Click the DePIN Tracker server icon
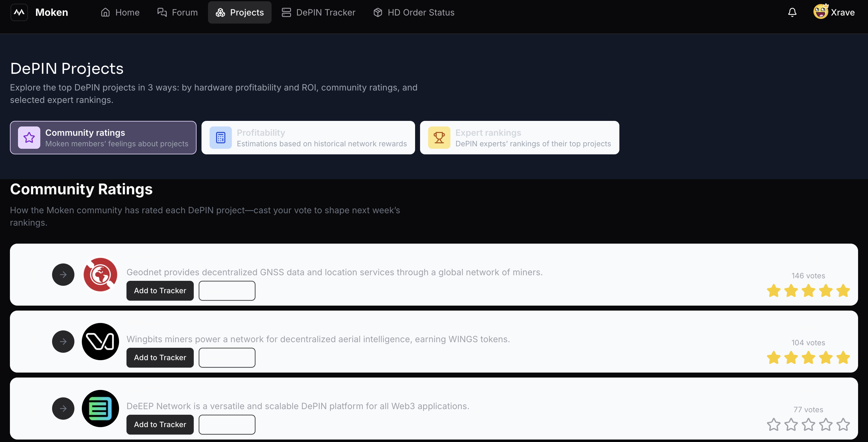868x442 pixels. pyautogui.click(x=286, y=12)
